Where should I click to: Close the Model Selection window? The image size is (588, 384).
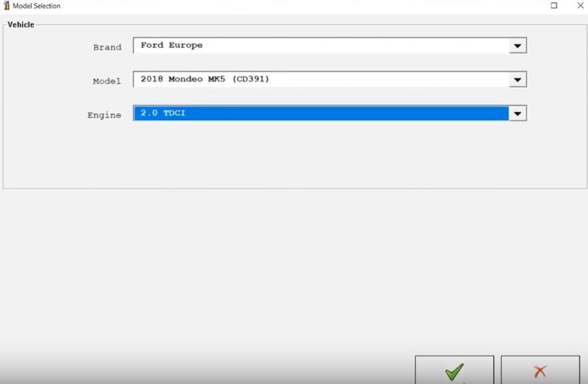580,5
